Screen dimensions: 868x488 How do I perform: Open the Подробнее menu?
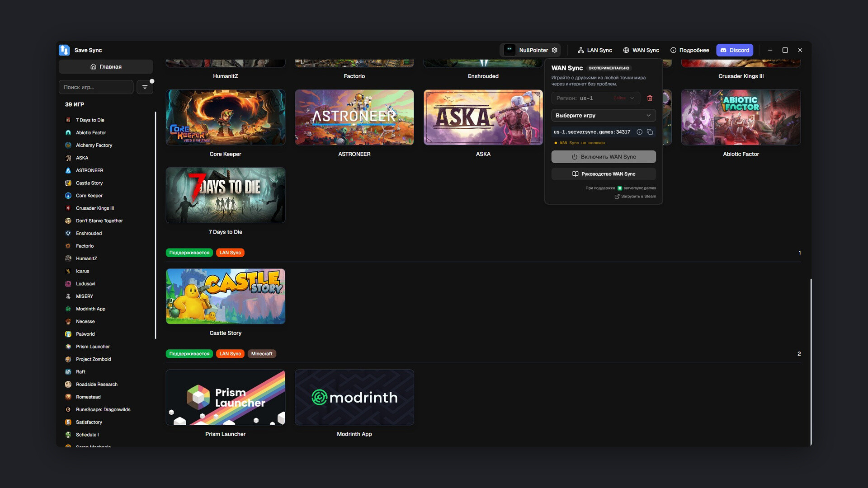689,50
